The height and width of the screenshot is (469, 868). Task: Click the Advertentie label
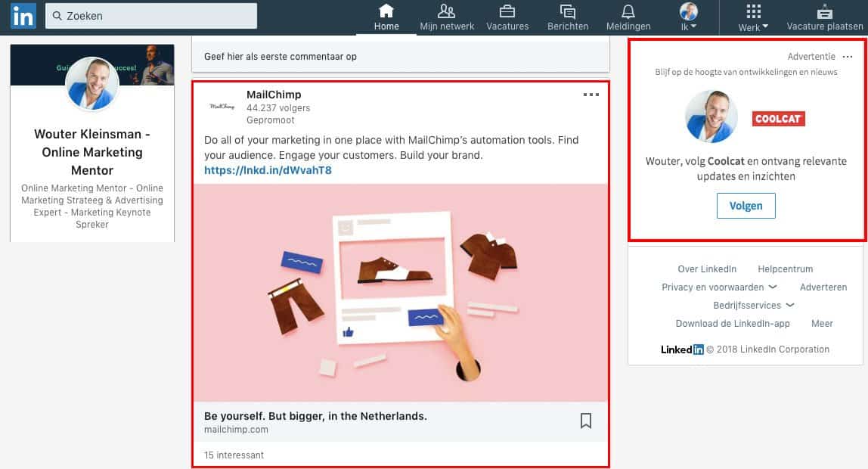pyautogui.click(x=811, y=57)
